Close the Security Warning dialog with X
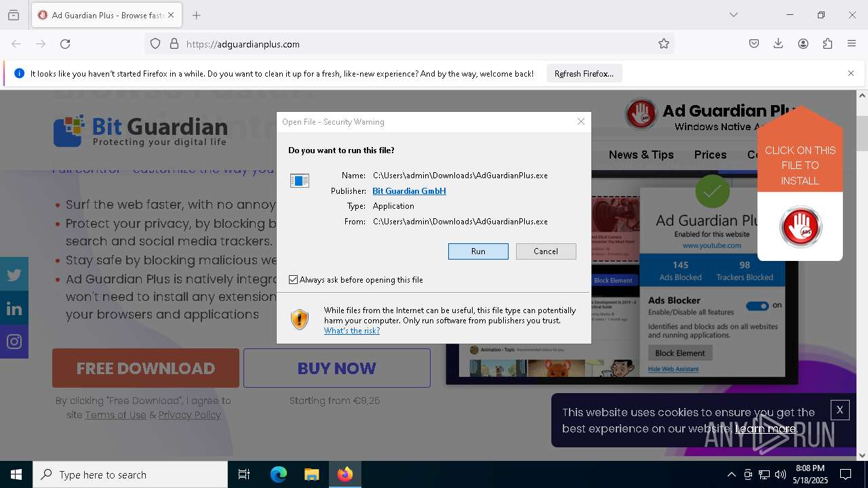Screen dimensions: 868x488 click(x=581, y=121)
